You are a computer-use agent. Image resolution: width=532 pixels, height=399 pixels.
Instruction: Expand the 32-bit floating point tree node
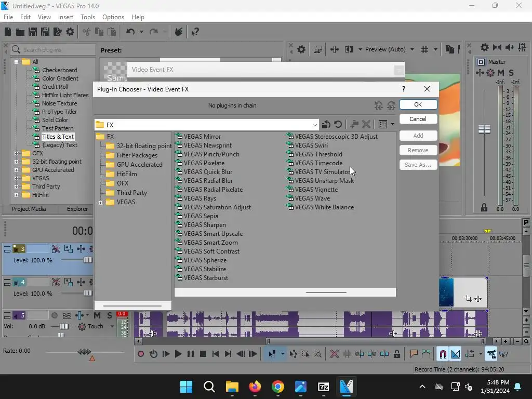pyautogui.click(x=16, y=162)
